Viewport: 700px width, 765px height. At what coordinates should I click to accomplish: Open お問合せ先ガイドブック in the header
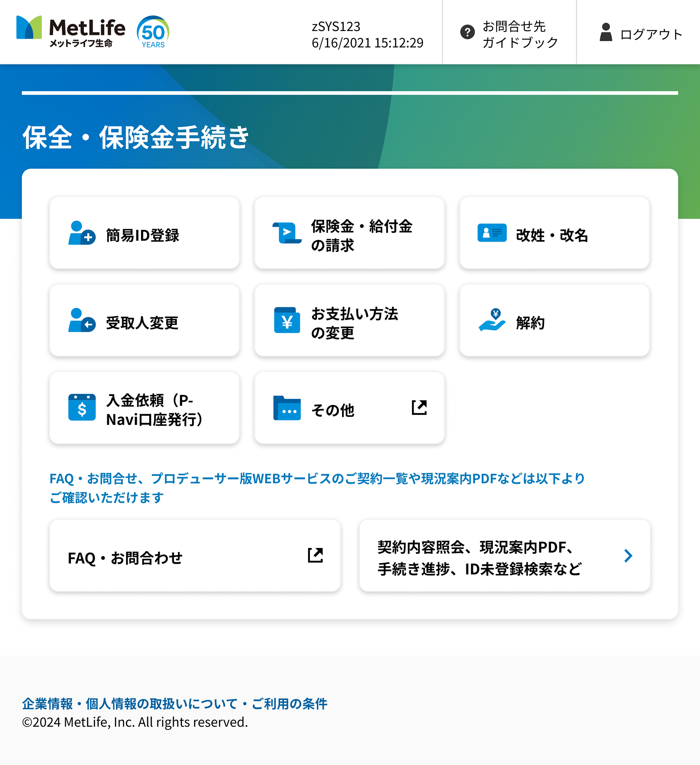[520, 34]
